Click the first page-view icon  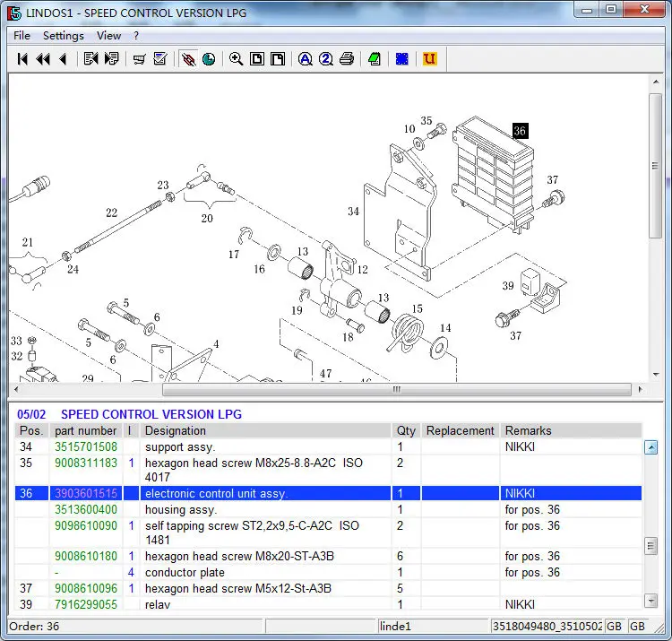[x=257, y=59]
